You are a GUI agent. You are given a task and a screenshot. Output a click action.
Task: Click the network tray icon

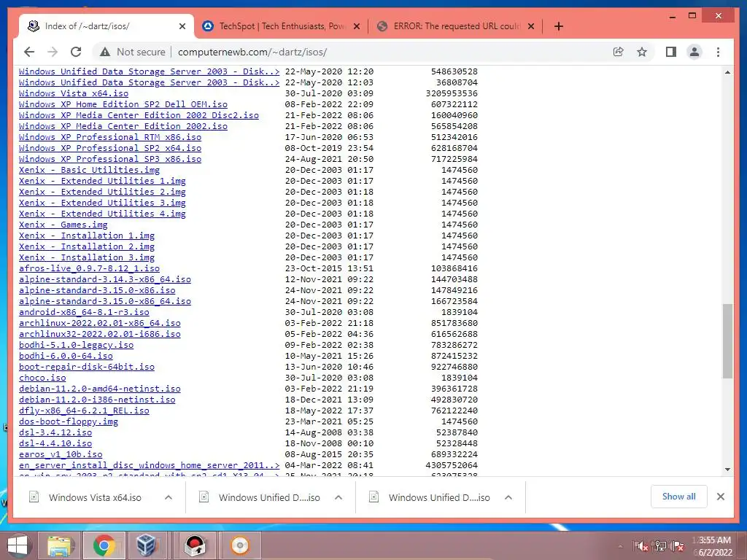tap(659, 546)
